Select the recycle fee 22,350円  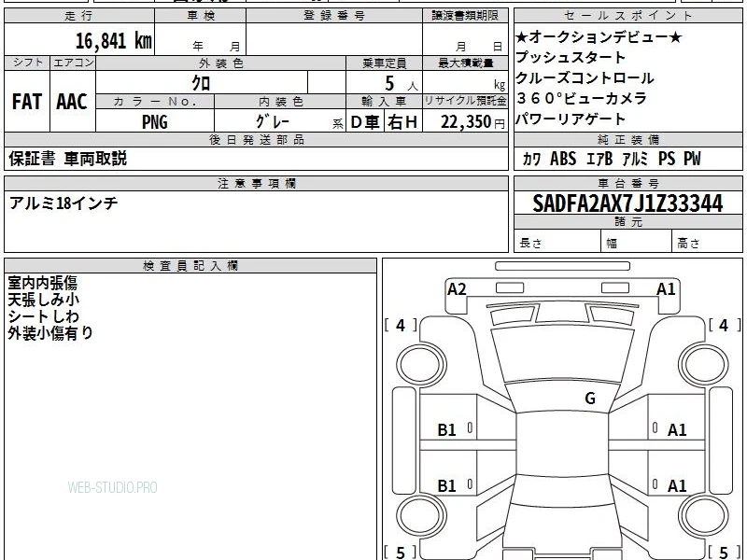(472, 122)
